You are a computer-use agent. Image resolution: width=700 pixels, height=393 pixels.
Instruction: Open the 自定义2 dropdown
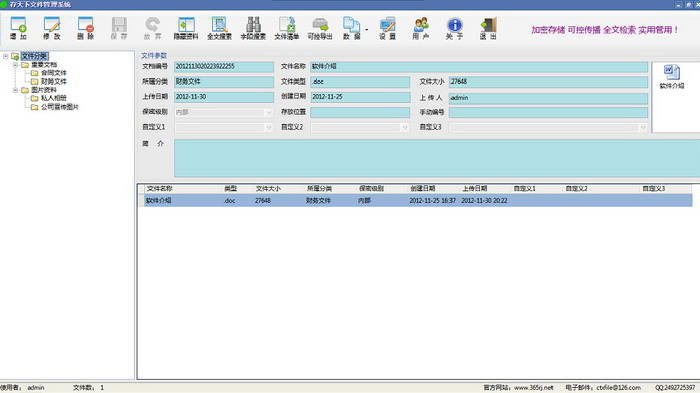click(x=404, y=127)
